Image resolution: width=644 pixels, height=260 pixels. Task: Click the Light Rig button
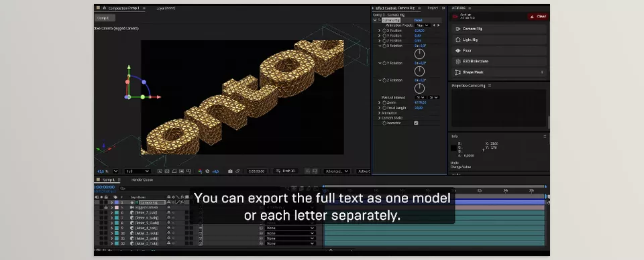(x=499, y=40)
